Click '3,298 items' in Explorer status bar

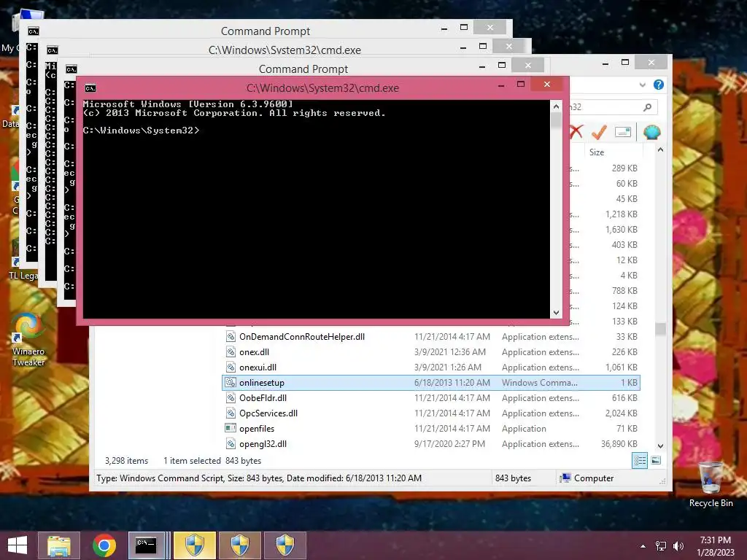(x=126, y=461)
